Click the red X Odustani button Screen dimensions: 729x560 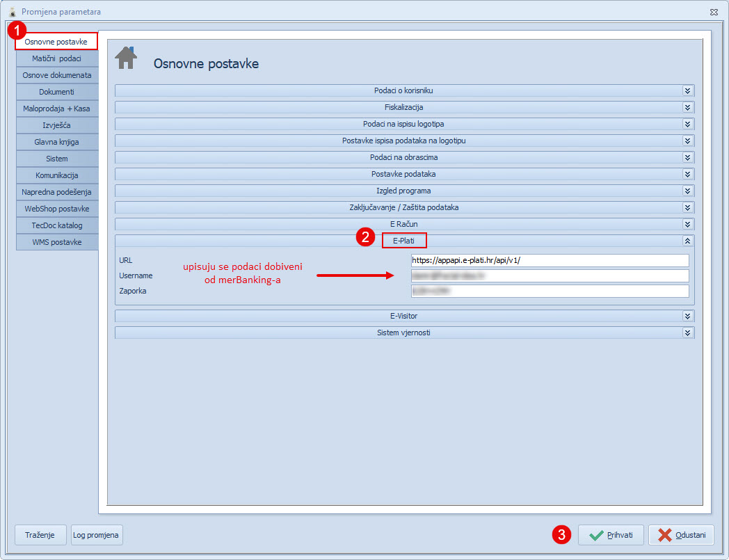[681, 535]
